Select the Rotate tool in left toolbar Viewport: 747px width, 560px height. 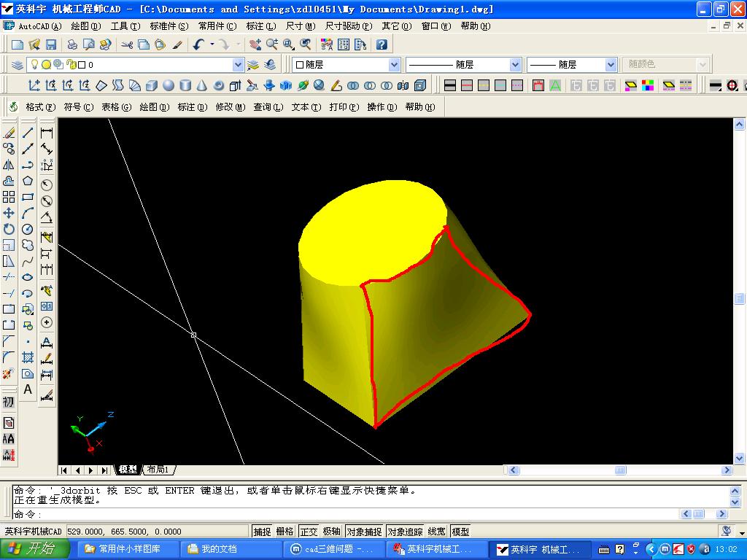coord(9,229)
